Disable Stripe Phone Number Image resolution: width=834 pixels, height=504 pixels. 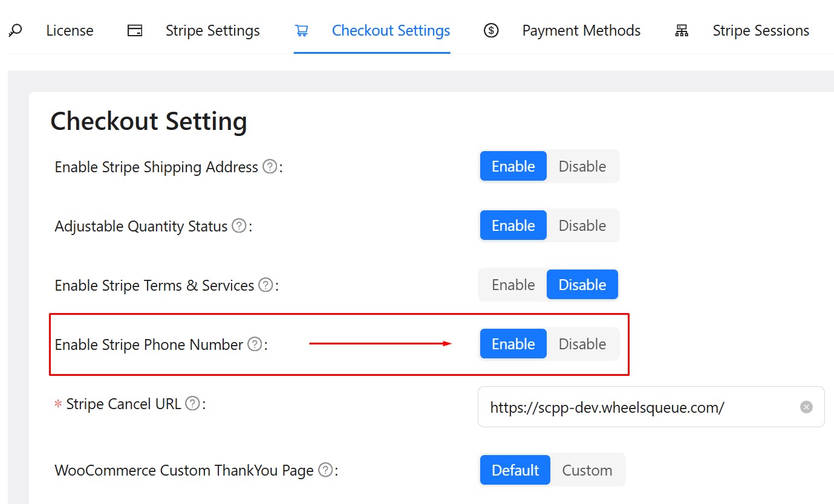coord(582,344)
